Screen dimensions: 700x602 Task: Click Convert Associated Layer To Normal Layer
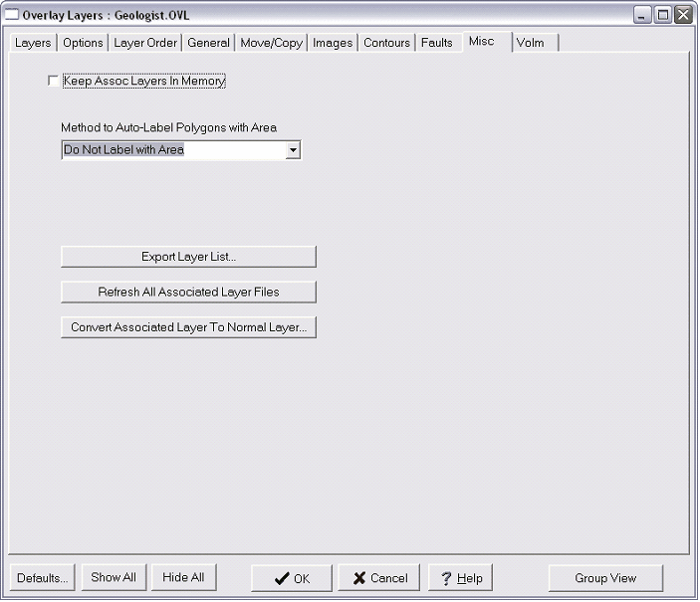point(188,327)
